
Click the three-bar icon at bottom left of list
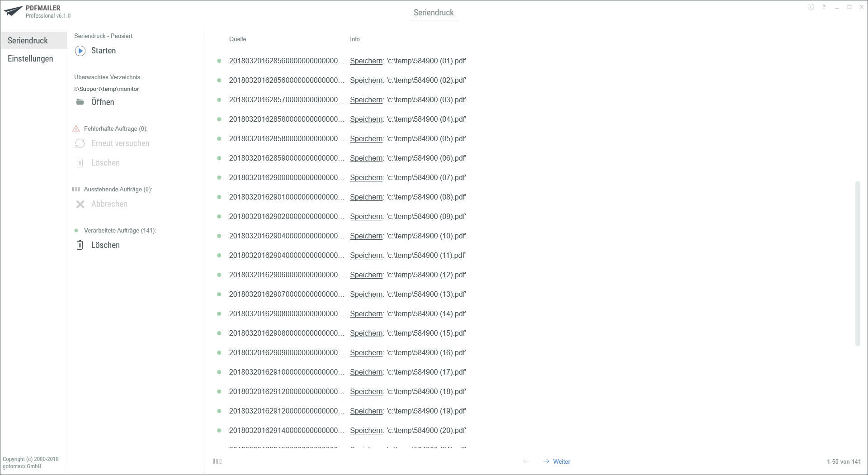[217, 461]
